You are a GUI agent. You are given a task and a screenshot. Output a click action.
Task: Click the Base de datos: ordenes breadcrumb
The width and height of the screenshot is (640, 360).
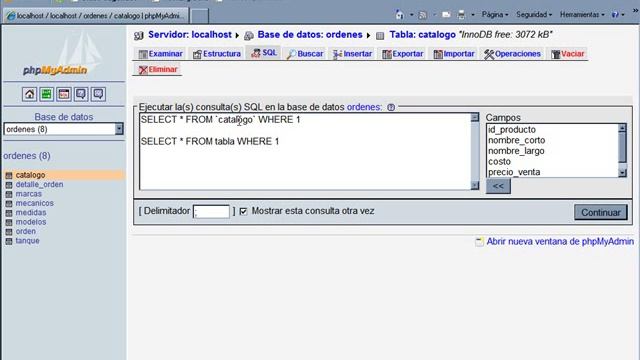[310, 35]
